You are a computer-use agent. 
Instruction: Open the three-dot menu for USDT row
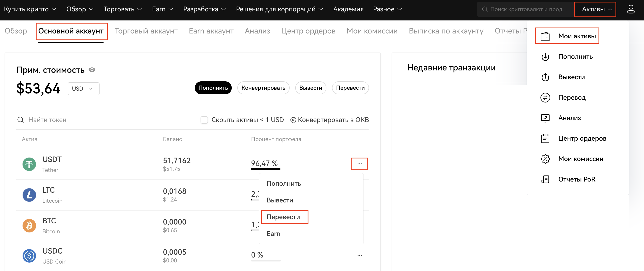pos(359,164)
